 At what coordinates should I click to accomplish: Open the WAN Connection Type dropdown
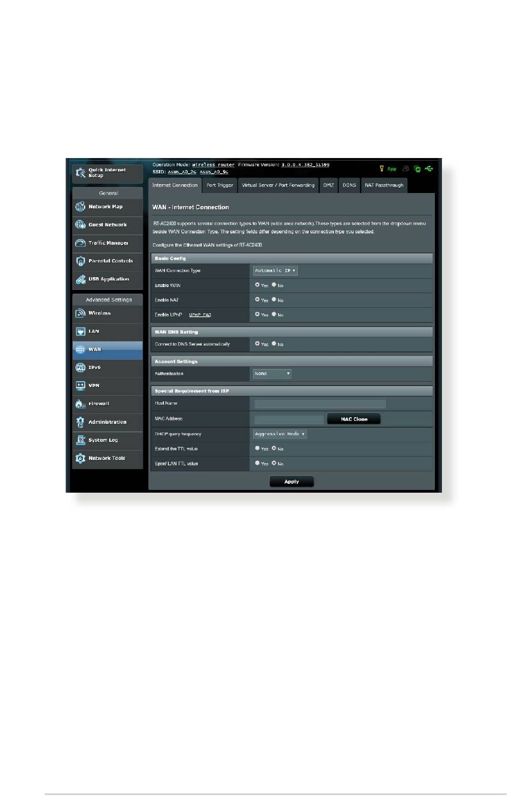click(x=275, y=271)
